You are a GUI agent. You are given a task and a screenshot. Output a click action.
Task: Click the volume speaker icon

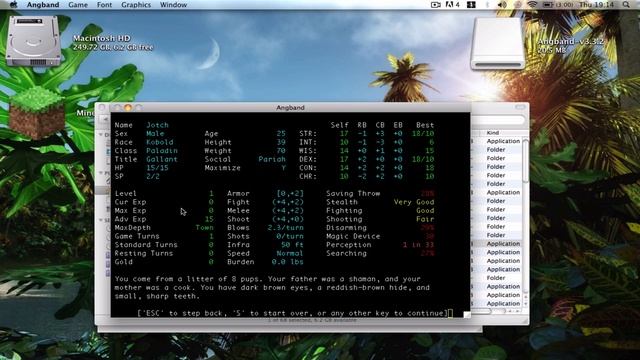pyautogui.click(x=502, y=4)
